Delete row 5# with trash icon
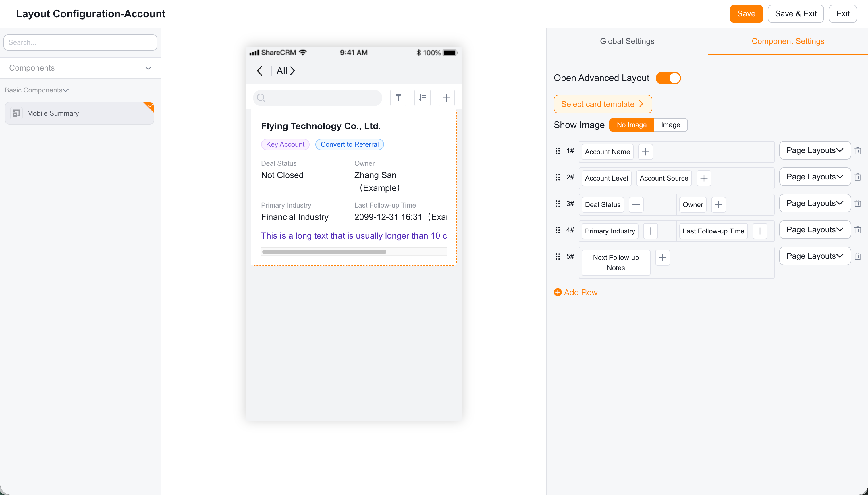 pyautogui.click(x=857, y=256)
